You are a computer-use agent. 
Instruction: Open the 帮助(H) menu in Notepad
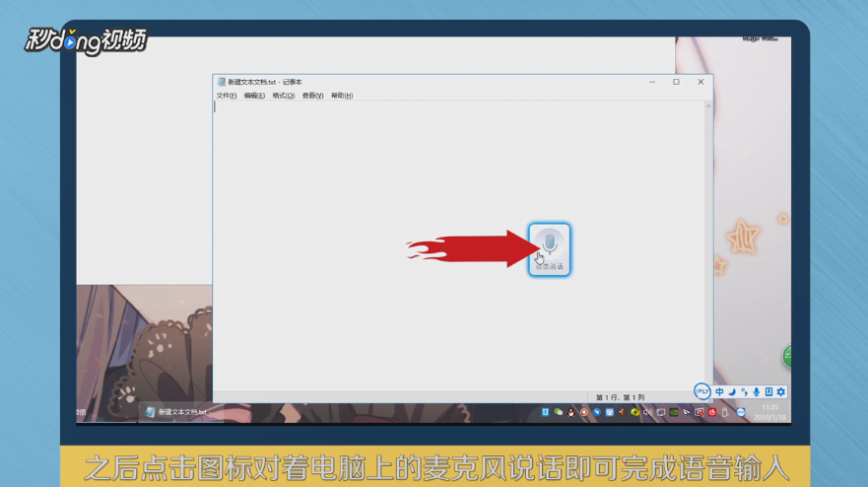click(x=342, y=96)
